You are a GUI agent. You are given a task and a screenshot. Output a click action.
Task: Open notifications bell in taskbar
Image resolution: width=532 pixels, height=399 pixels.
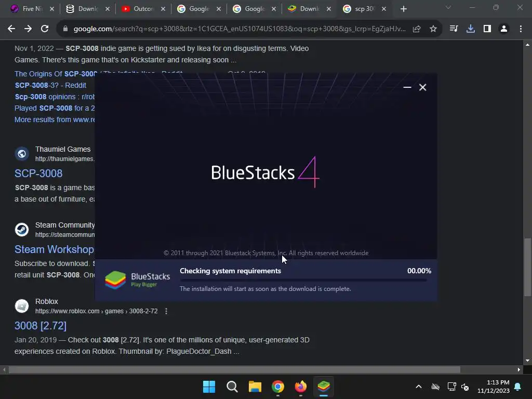click(x=518, y=387)
